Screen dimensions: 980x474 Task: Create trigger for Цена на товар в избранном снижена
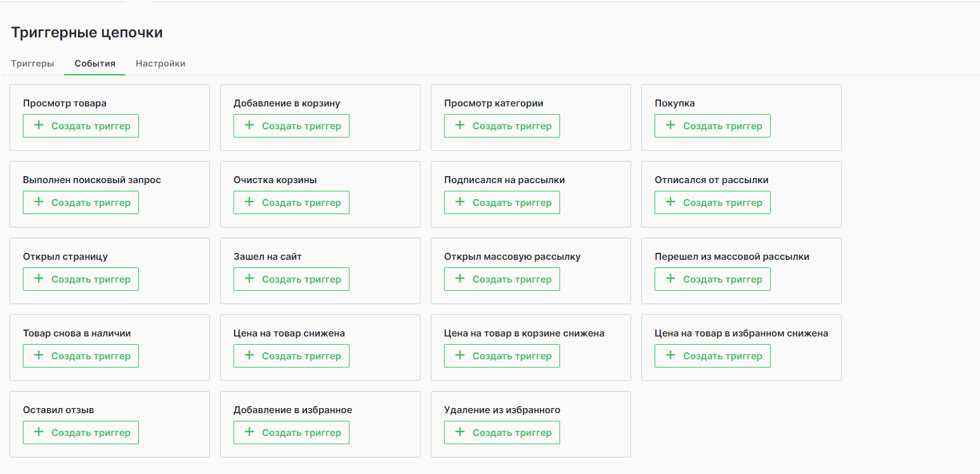(712, 356)
